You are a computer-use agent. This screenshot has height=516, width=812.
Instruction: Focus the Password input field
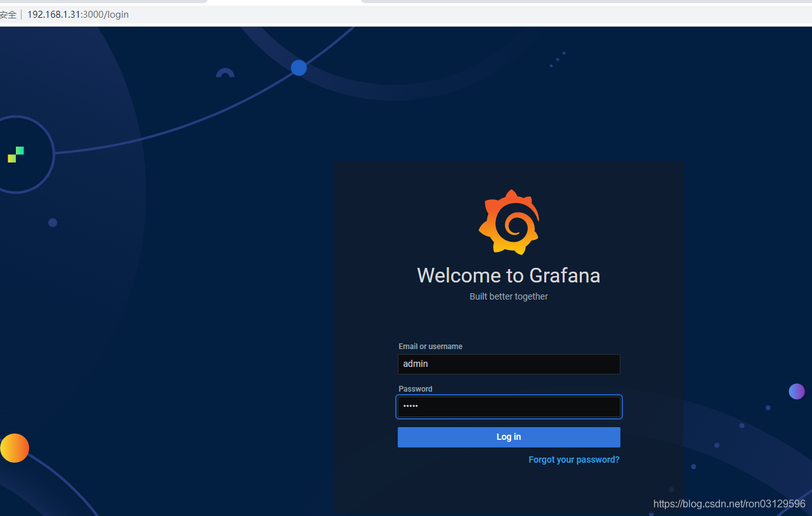tap(509, 407)
